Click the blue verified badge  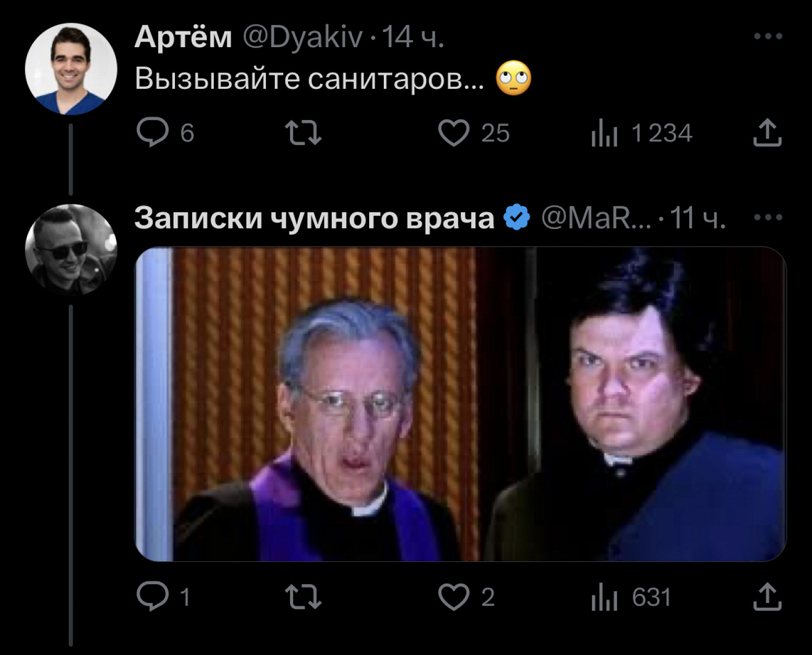(x=517, y=218)
